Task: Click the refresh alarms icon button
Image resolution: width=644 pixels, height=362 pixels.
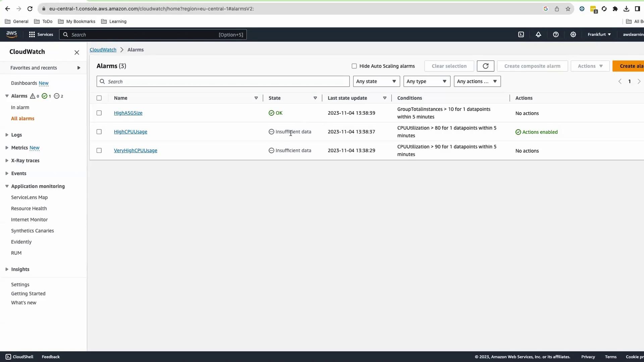Action: pyautogui.click(x=485, y=66)
